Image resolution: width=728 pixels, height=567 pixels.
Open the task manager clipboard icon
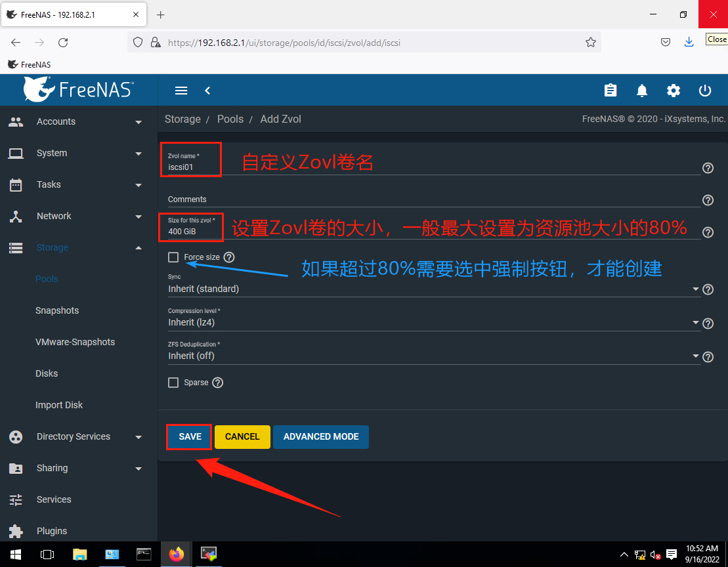[610, 91]
